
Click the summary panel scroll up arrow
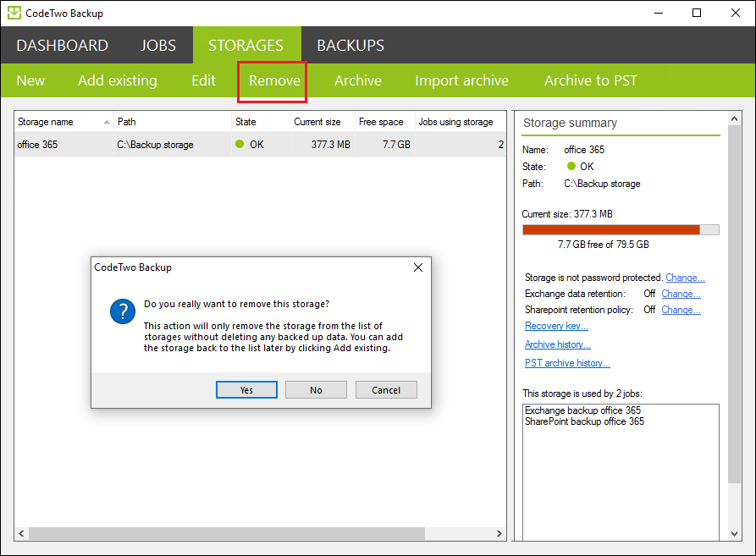point(734,118)
